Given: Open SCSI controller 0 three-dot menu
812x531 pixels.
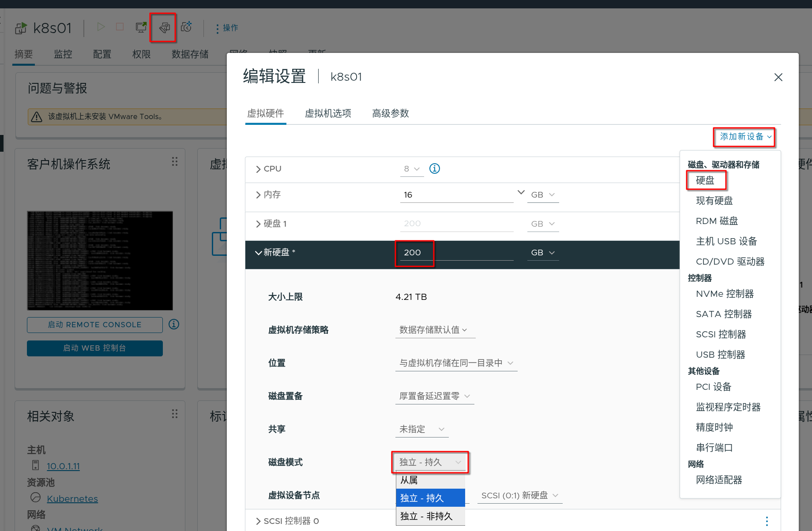Looking at the screenshot, I should click(x=767, y=521).
